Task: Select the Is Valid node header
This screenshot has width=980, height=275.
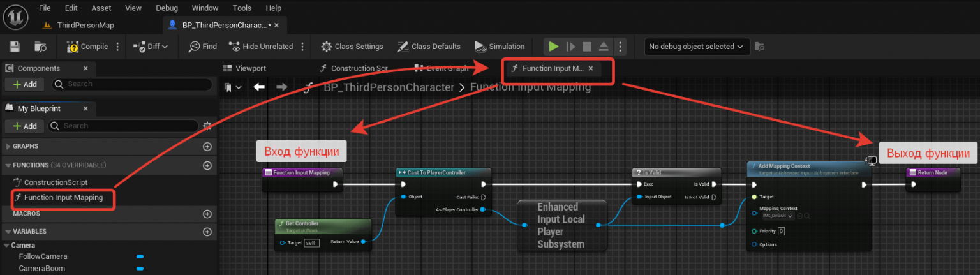Action: click(x=676, y=172)
